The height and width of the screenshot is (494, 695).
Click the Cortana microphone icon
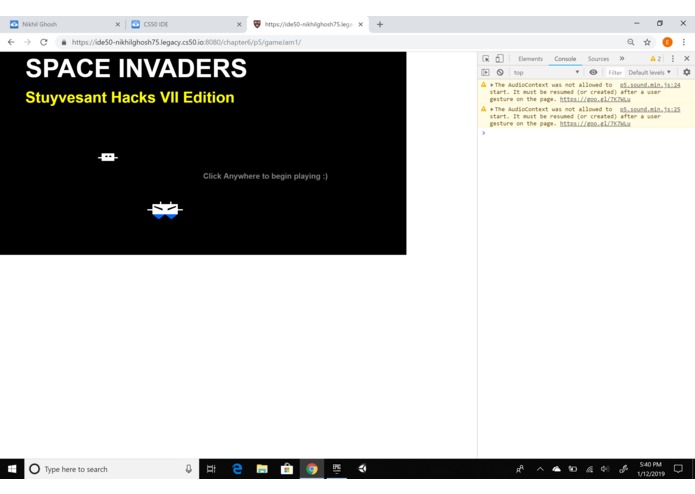tap(188, 469)
